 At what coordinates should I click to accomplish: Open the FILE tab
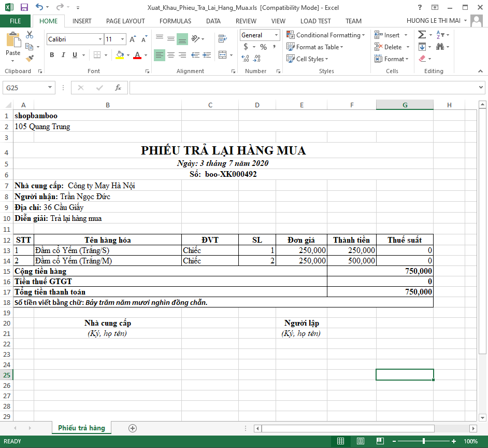pyautogui.click(x=15, y=21)
